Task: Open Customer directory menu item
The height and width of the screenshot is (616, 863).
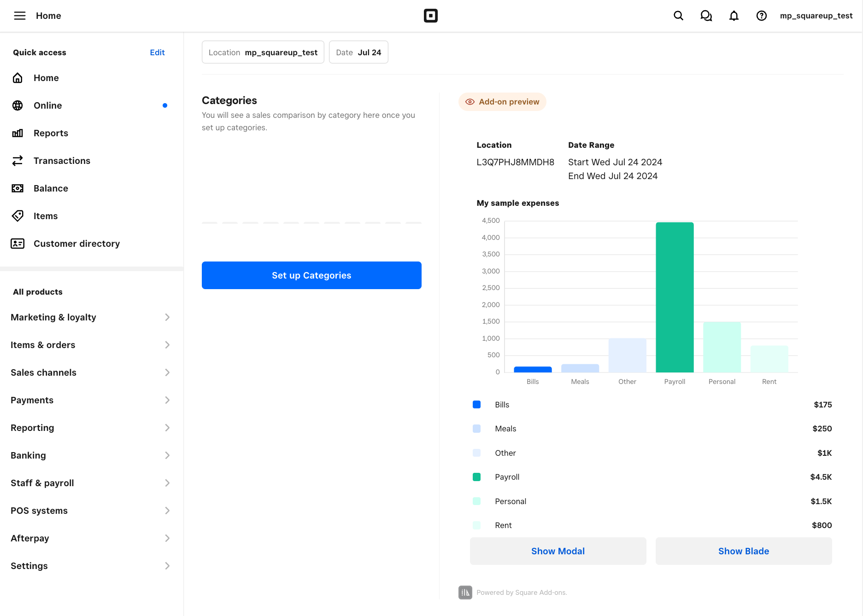Action: tap(76, 244)
